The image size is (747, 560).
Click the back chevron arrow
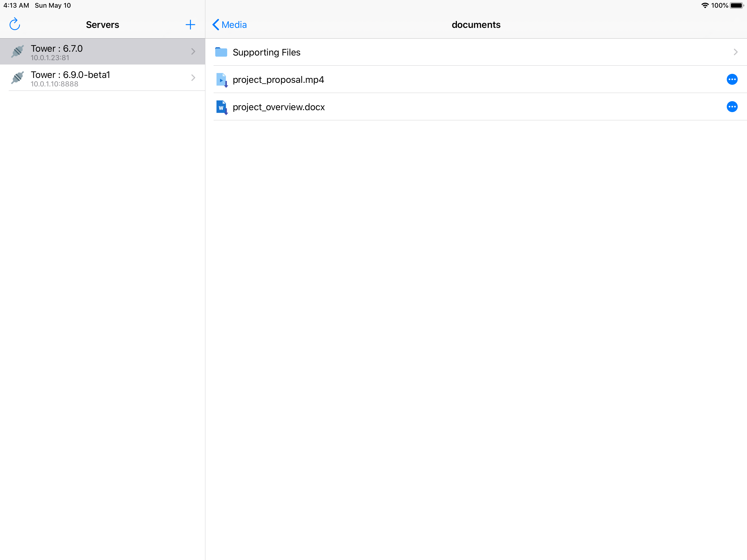(x=216, y=25)
